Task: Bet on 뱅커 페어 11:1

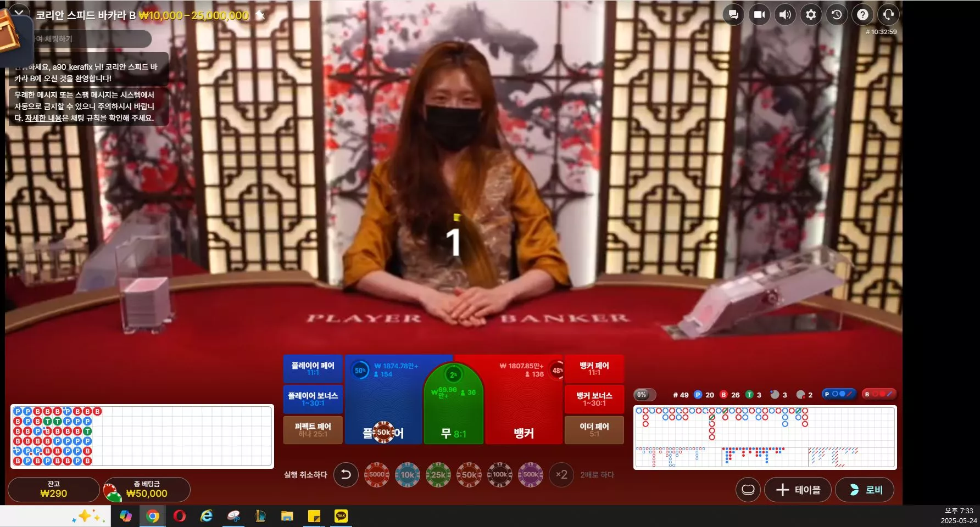Action: click(x=594, y=368)
